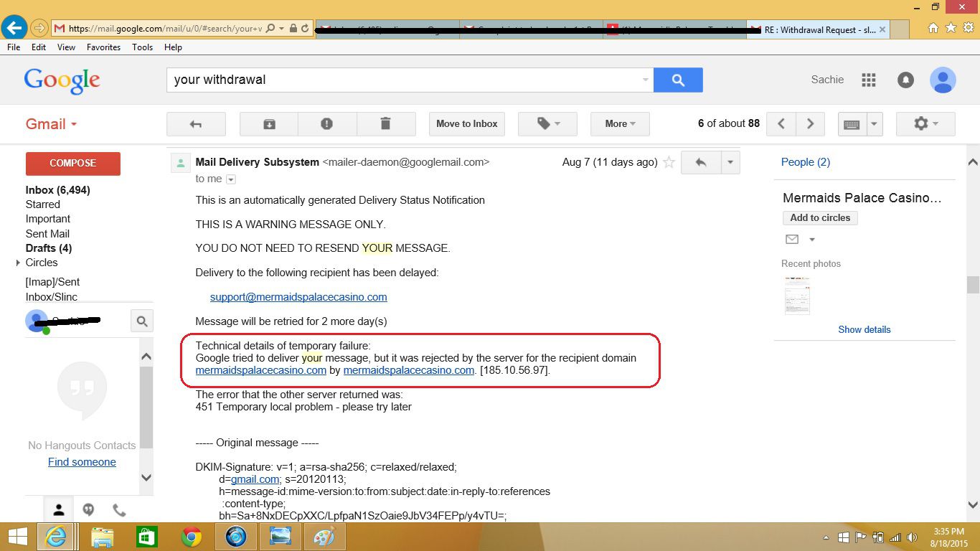This screenshot has height=551, width=980.
Task: Select the 'RE : Withdrawal Request' browser tab
Action: pos(818,29)
